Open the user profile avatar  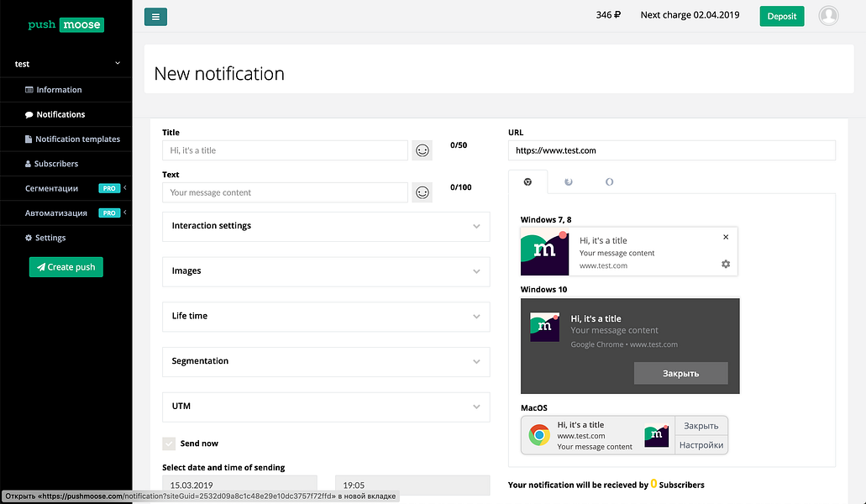coord(828,16)
